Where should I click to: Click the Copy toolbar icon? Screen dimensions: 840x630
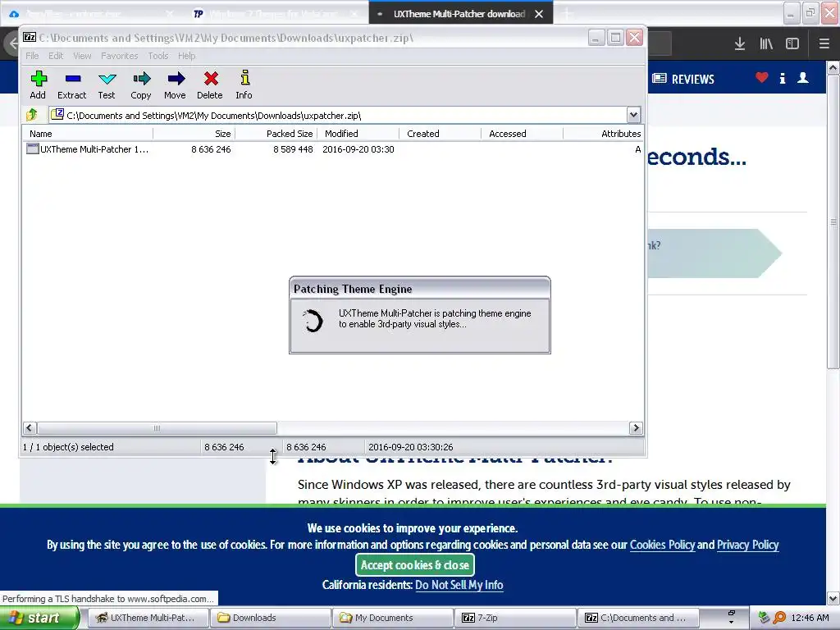point(141,84)
